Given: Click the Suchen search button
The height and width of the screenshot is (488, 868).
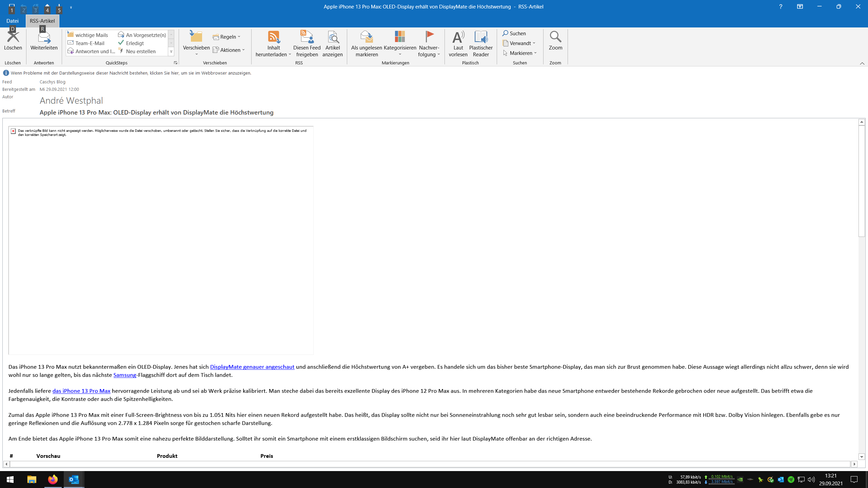Looking at the screenshot, I should 514,33.
